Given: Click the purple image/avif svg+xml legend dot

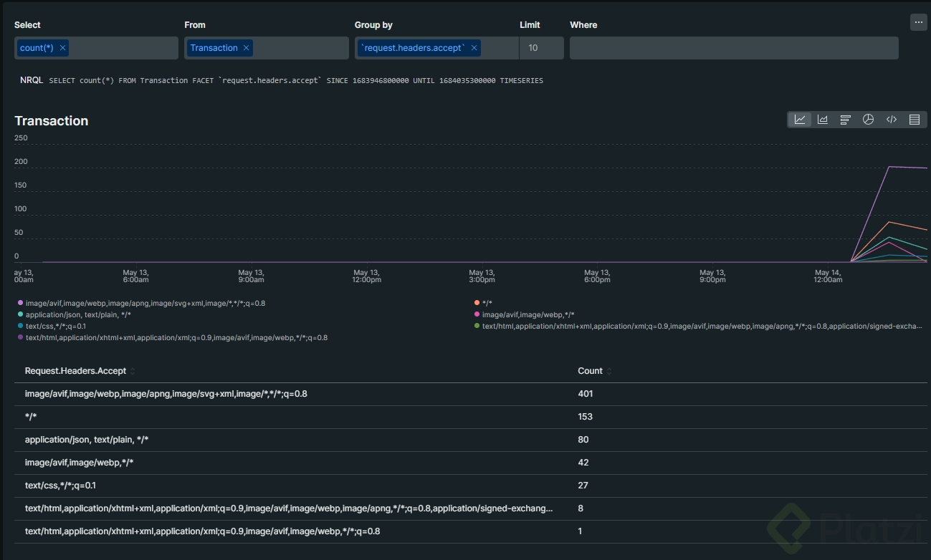Looking at the screenshot, I should tap(20, 303).
